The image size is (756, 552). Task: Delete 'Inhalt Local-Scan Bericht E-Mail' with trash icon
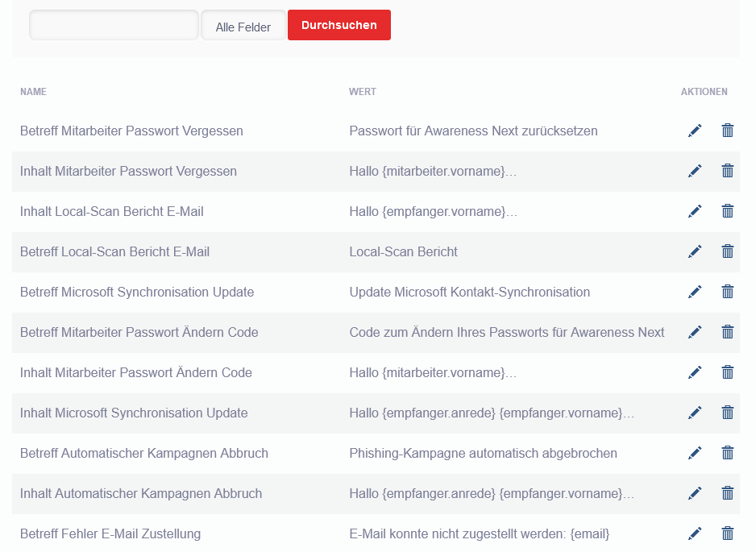point(727,211)
